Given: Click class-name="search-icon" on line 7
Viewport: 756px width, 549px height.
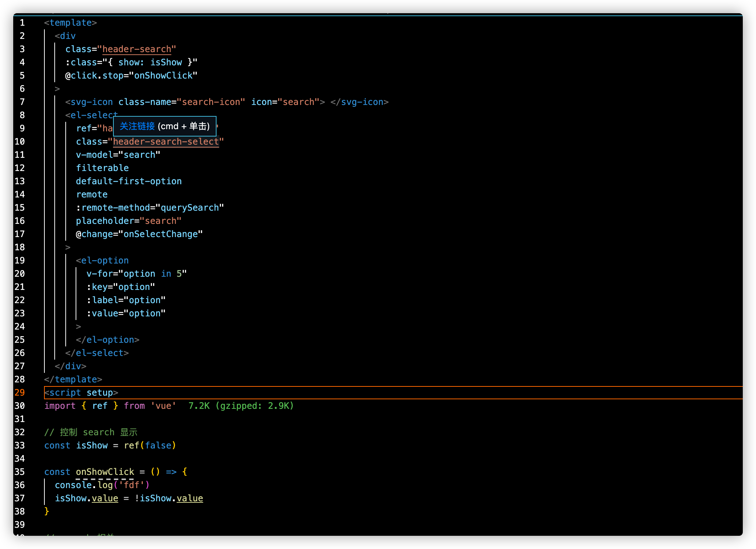Looking at the screenshot, I should pos(182,102).
